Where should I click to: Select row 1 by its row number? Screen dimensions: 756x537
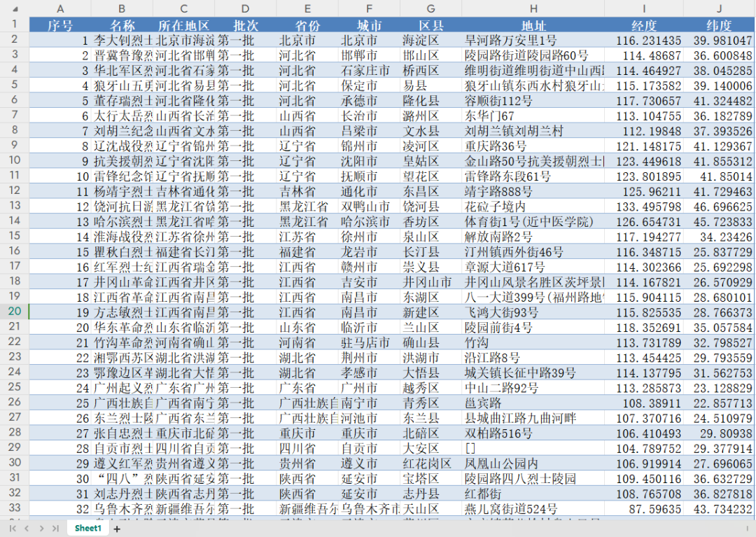click(x=15, y=24)
